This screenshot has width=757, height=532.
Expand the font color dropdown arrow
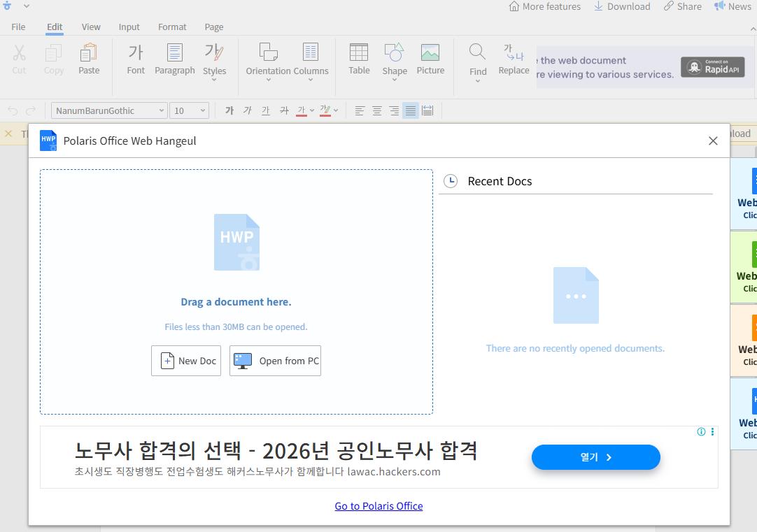(x=312, y=110)
